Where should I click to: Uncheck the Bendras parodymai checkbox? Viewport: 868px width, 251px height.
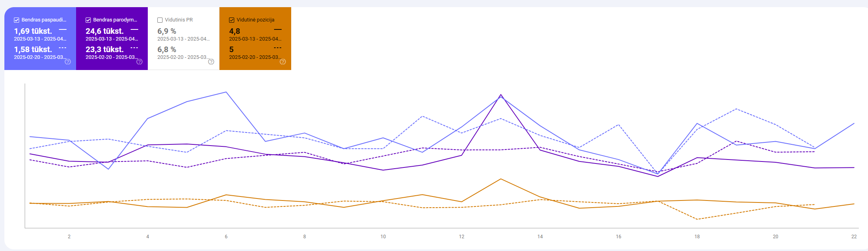click(x=88, y=20)
